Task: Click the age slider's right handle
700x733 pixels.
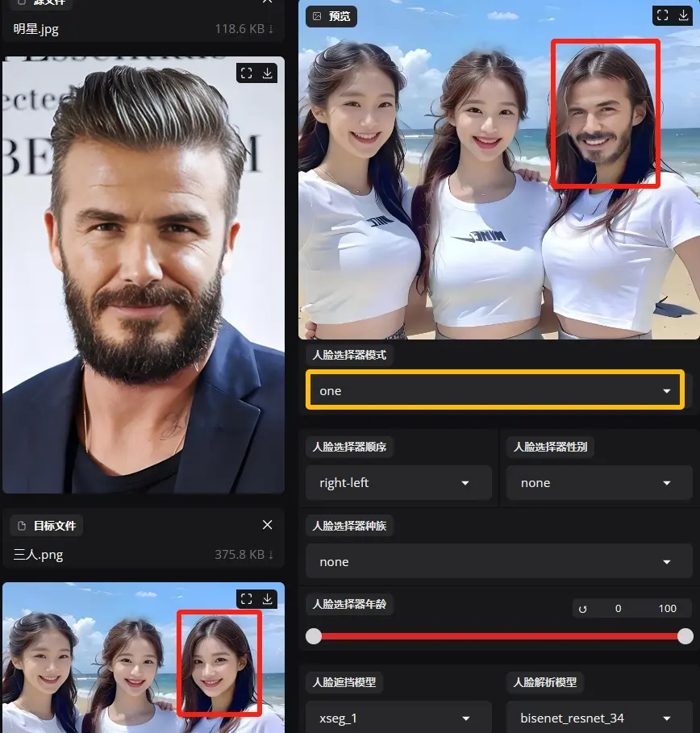Action: [685, 636]
